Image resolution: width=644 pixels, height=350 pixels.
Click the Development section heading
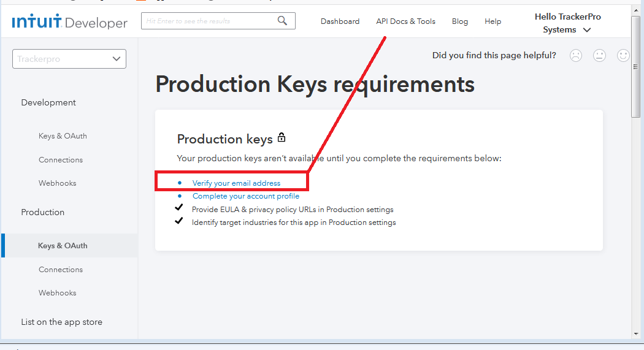click(48, 102)
